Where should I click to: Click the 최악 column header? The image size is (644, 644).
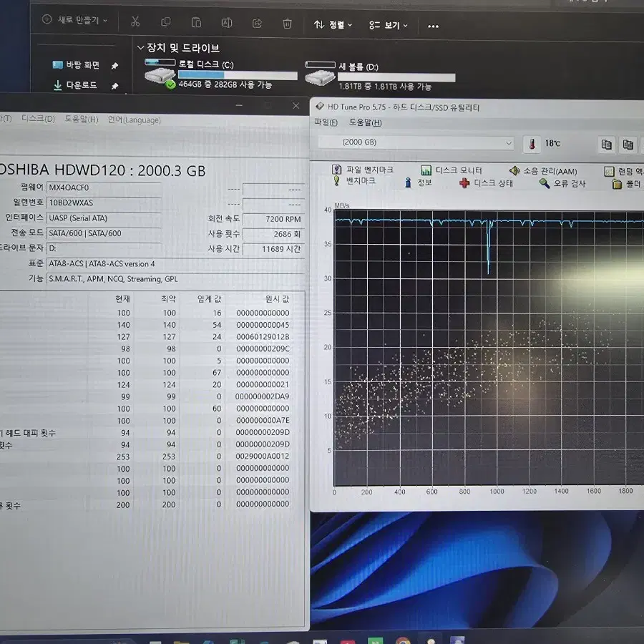[x=168, y=298]
